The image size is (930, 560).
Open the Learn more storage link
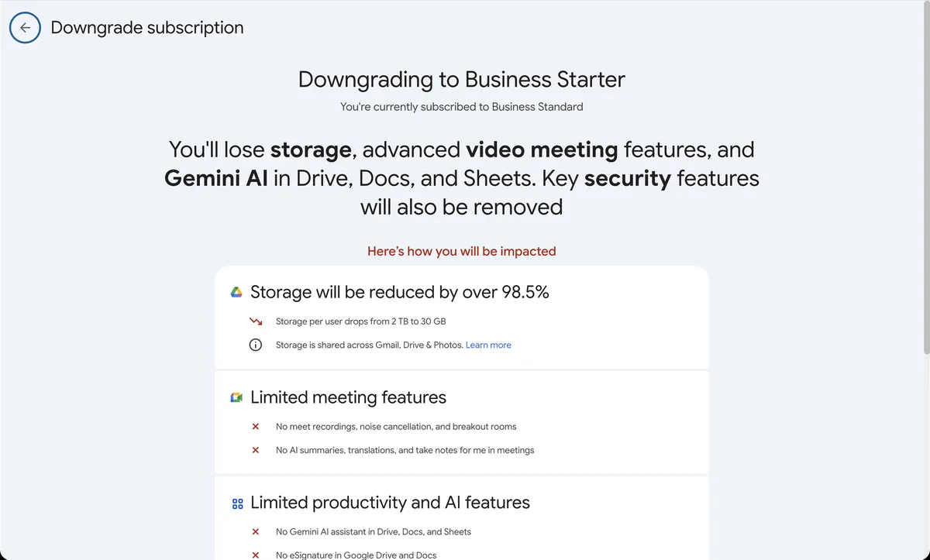pos(488,345)
